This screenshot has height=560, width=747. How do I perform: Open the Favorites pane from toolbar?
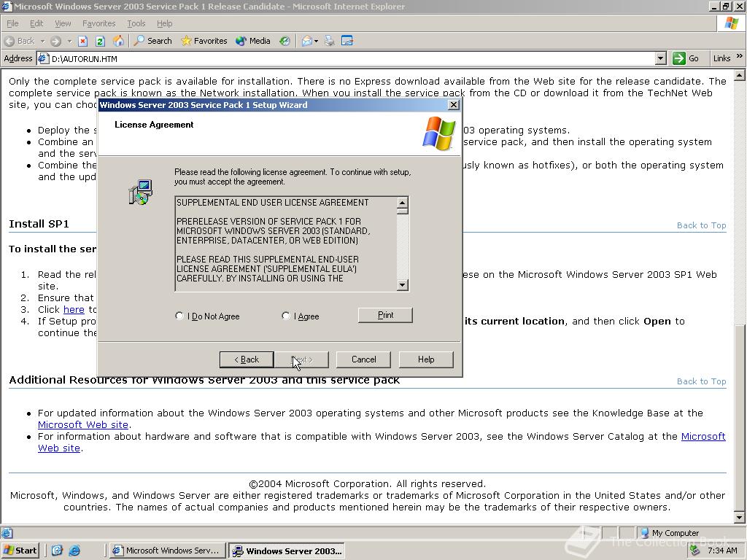point(204,41)
